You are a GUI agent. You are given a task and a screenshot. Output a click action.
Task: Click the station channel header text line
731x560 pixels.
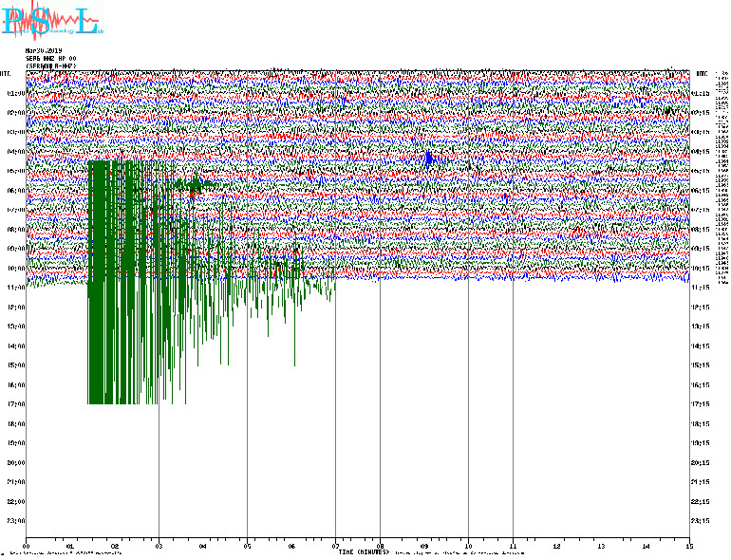51,59
